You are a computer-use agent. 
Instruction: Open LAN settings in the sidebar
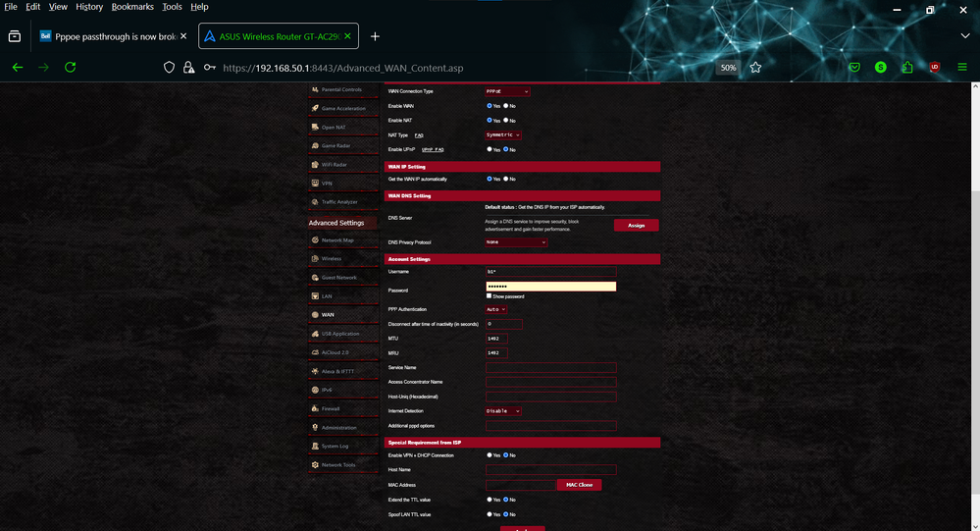coord(342,295)
